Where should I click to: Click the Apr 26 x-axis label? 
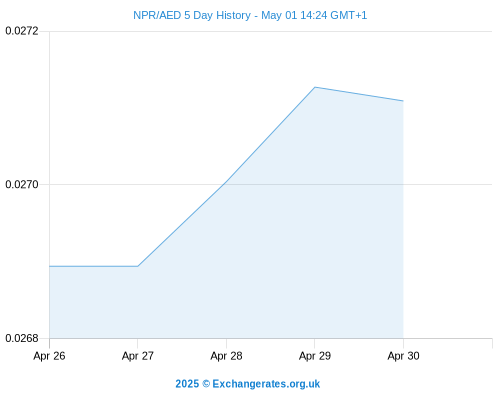click(x=49, y=356)
